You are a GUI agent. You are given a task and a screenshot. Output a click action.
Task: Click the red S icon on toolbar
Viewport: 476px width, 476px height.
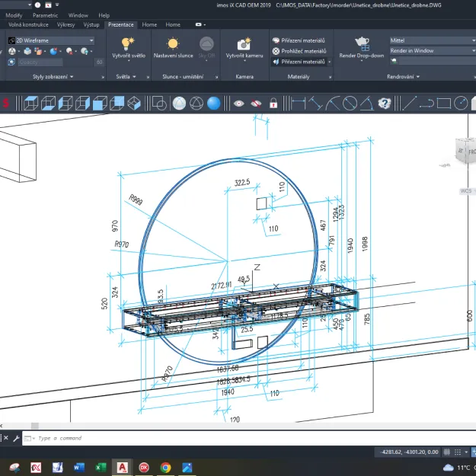(x=5, y=104)
